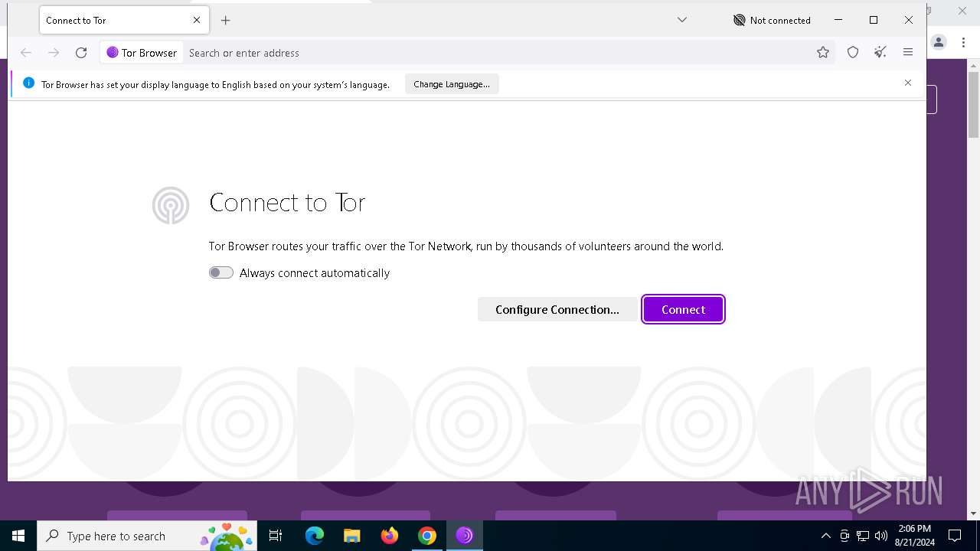The width and height of the screenshot is (980, 551).
Task: Click the Tor onion logo beside heading
Action: click(x=171, y=205)
